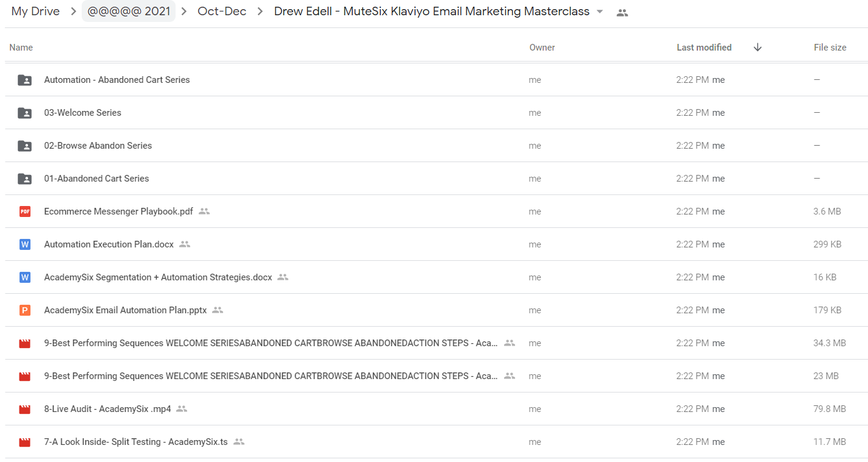Image resolution: width=868 pixels, height=462 pixels.
Task: Click the video icon for 8-Live Audit mp4
Action: (24, 409)
